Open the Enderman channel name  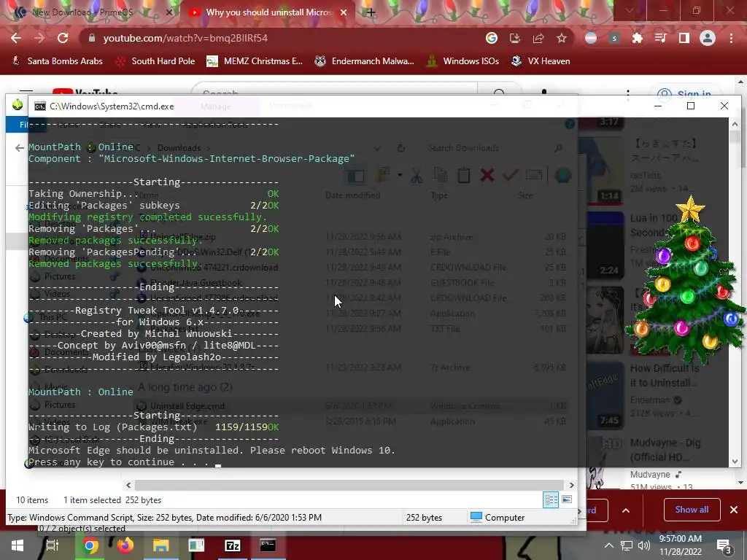[x=650, y=400]
